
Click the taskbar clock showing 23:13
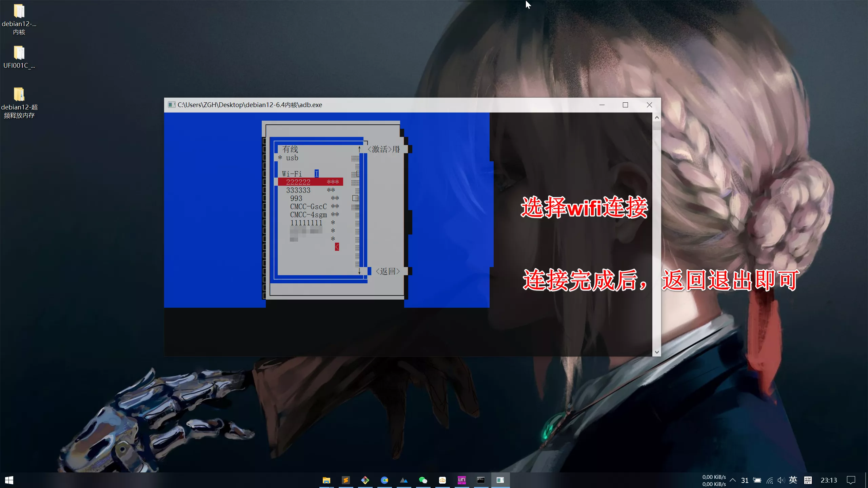828,480
